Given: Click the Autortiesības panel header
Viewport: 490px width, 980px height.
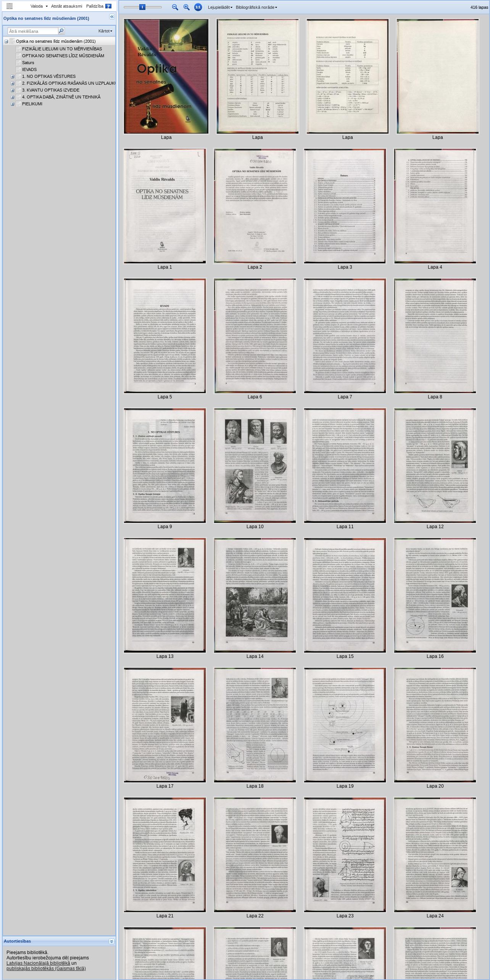Looking at the screenshot, I should coord(59,941).
